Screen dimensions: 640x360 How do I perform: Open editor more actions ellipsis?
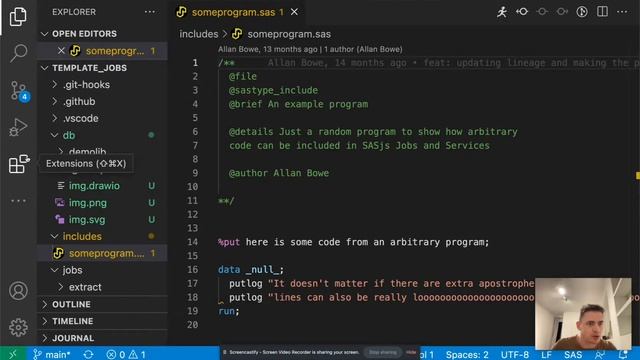point(622,12)
